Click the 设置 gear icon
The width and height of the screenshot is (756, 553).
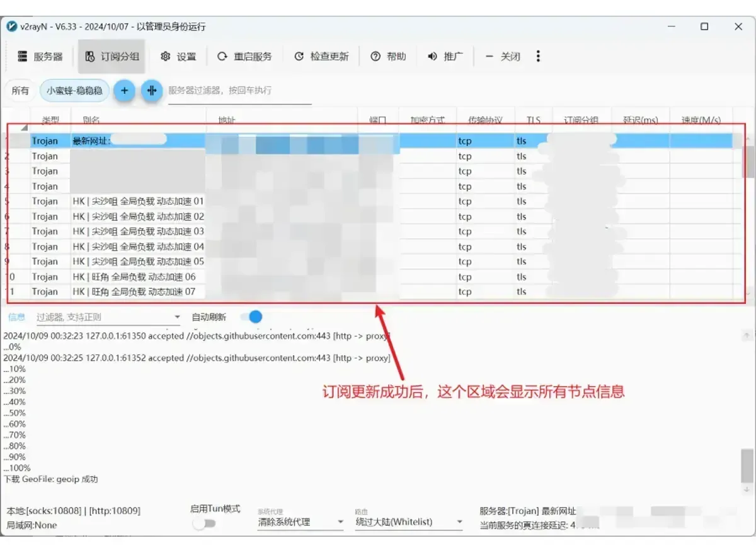click(x=166, y=56)
